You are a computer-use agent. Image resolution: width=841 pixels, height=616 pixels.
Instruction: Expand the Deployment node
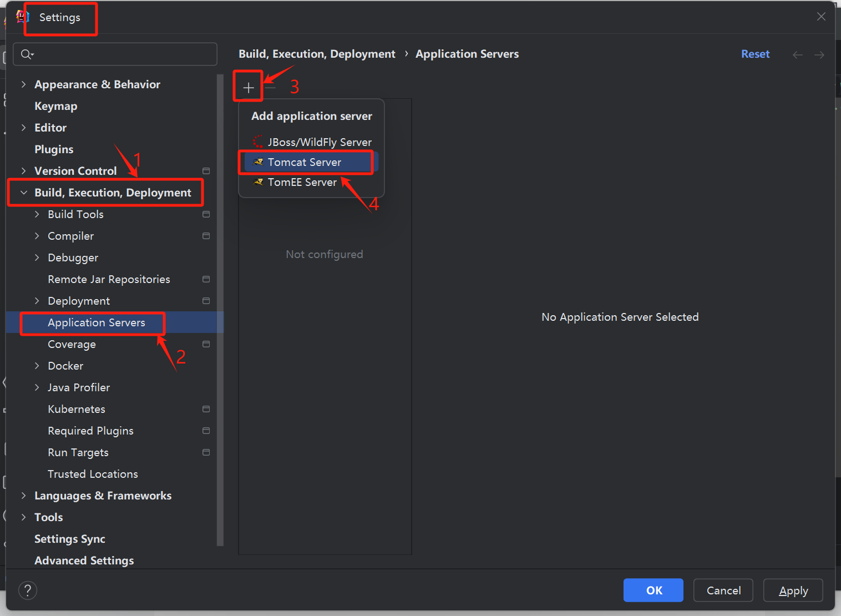point(37,301)
